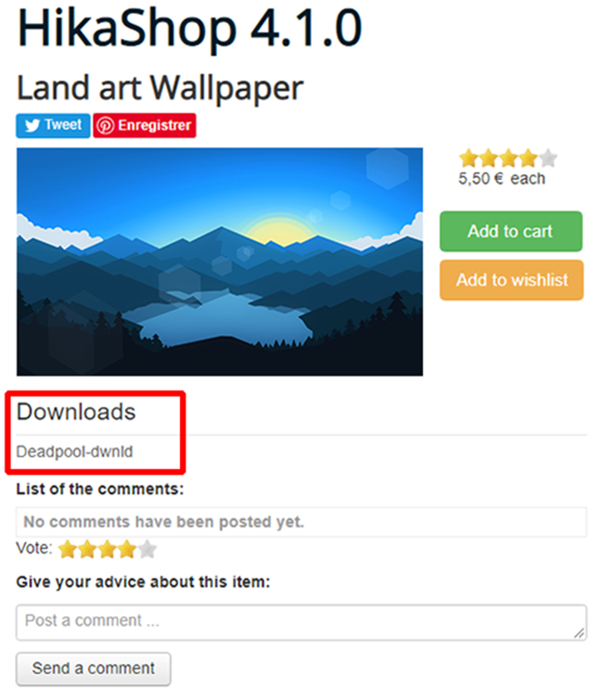Image resolution: width=603 pixels, height=700 pixels.
Task: Click the Send a comment button
Action: [x=94, y=668]
